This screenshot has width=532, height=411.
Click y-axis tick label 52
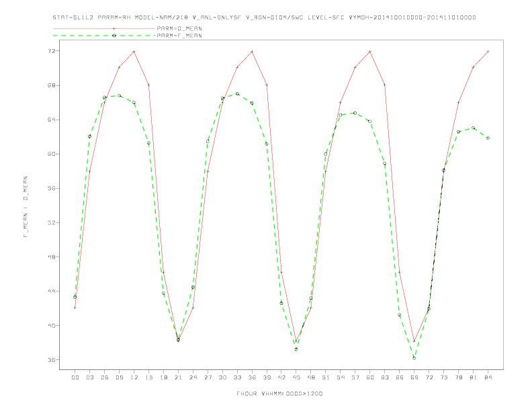click(51, 223)
